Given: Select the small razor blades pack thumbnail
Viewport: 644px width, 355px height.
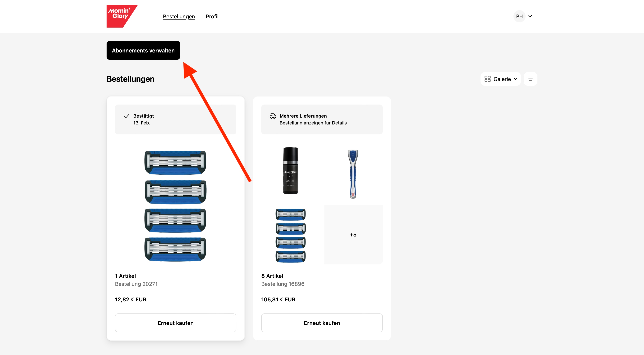Looking at the screenshot, I should tap(291, 235).
